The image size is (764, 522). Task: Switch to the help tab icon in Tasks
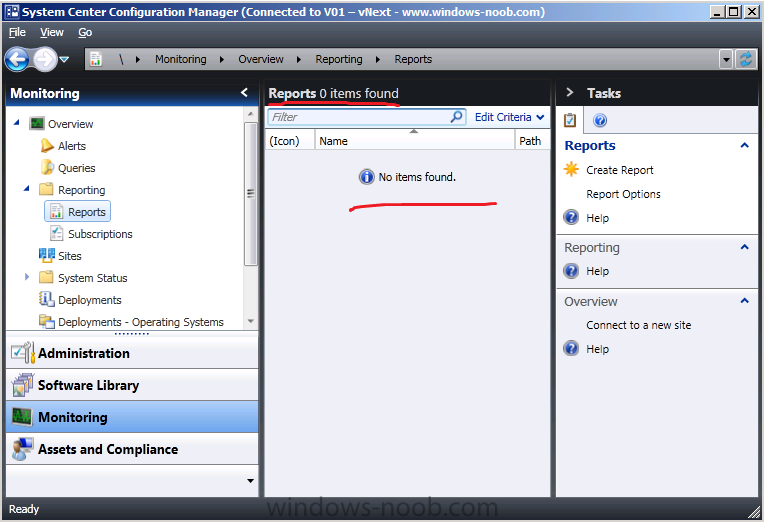pos(600,120)
